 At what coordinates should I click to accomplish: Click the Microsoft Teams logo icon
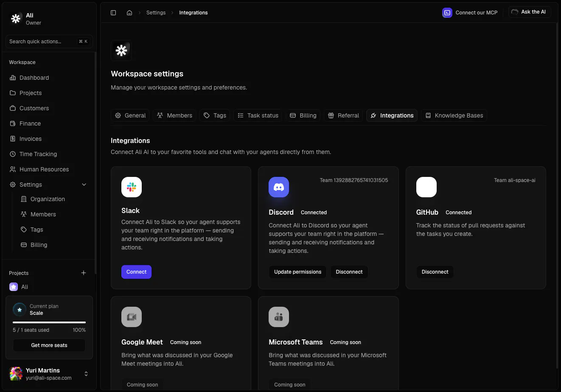[279, 317]
